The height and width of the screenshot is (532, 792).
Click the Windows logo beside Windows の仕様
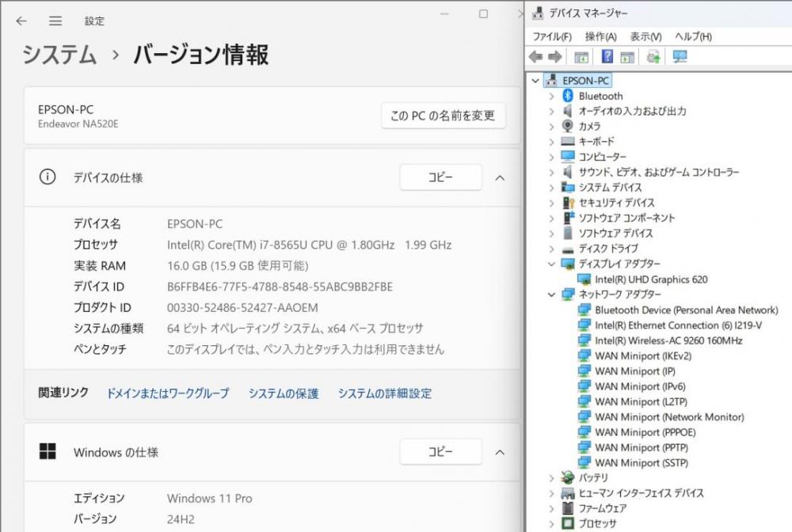48,452
